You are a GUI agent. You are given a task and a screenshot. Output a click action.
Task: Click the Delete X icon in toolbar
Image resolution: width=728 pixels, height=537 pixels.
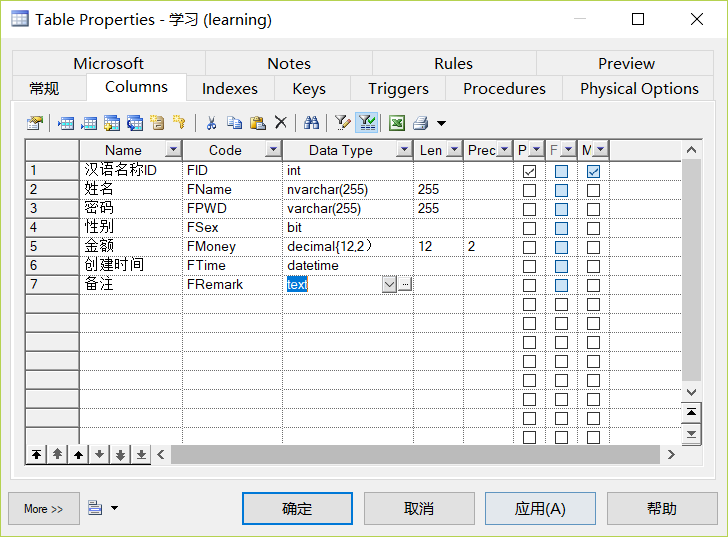pyautogui.click(x=280, y=123)
